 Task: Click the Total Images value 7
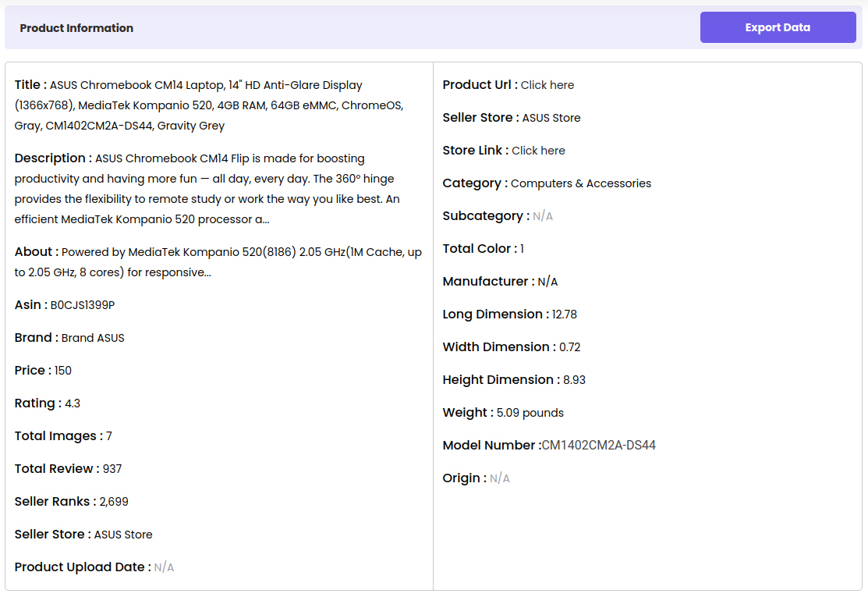[109, 435]
